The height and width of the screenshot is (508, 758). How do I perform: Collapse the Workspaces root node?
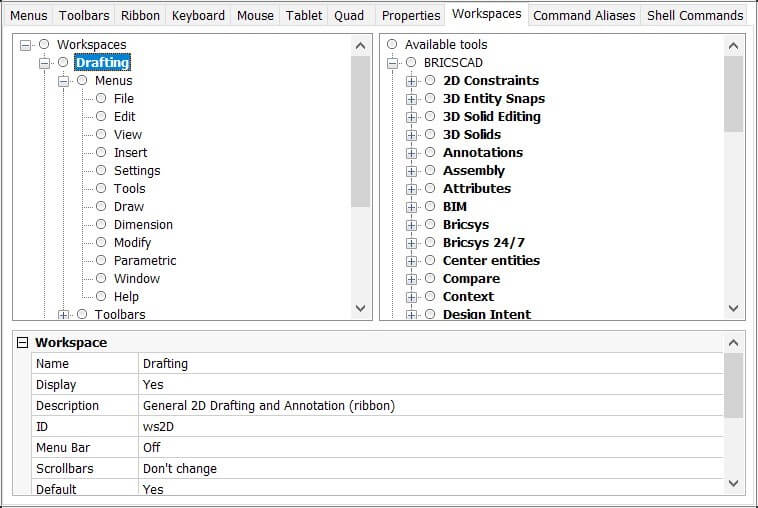pos(25,45)
